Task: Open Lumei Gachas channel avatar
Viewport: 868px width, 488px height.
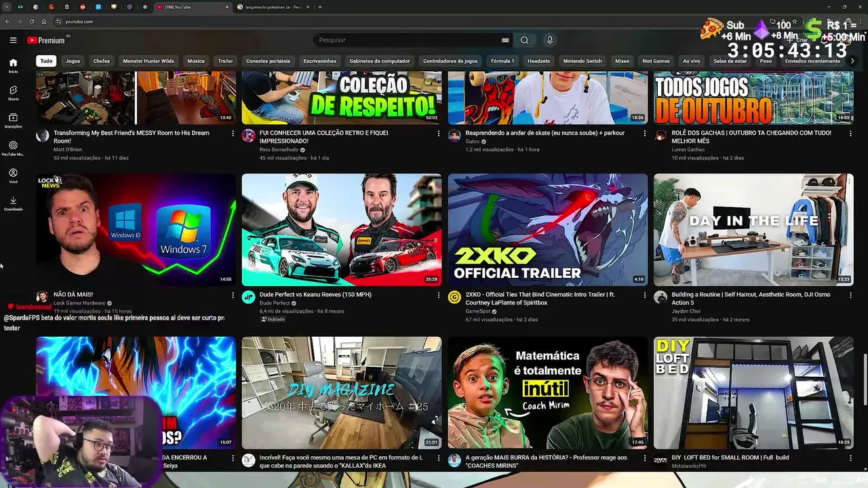Action: [660, 136]
